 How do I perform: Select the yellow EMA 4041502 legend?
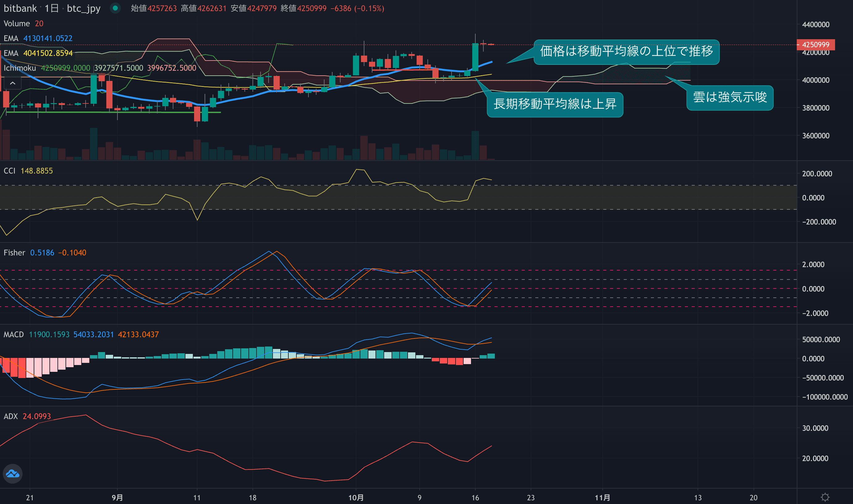pos(11,53)
